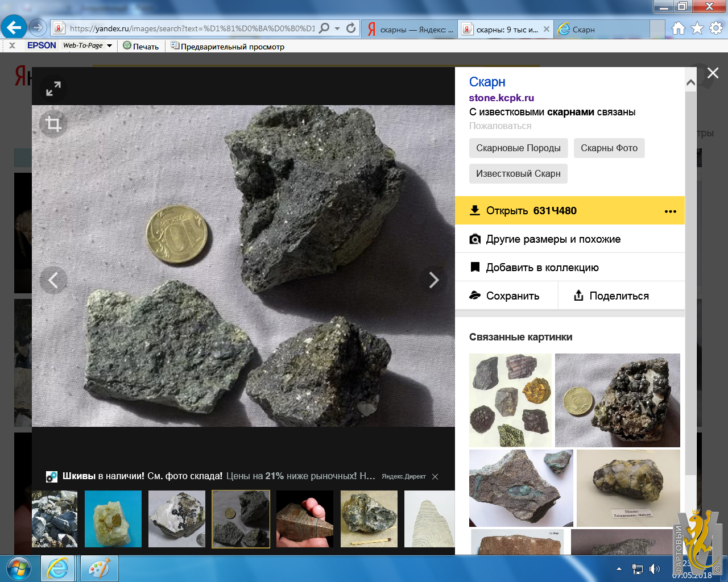Image resolution: width=728 pixels, height=582 pixels.
Task: Select the 'Известковый Скарн' tag
Action: (x=518, y=173)
